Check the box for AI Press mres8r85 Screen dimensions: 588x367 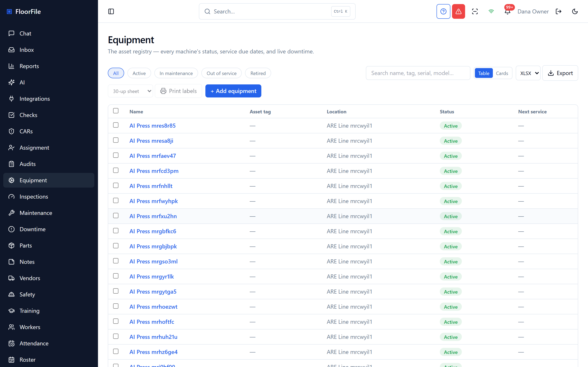coord(116,125)
